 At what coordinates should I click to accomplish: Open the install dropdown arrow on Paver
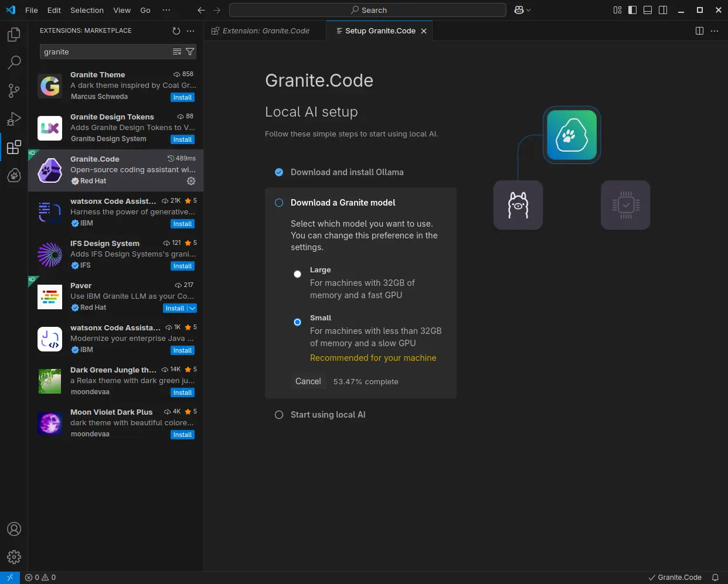point(192,308)
